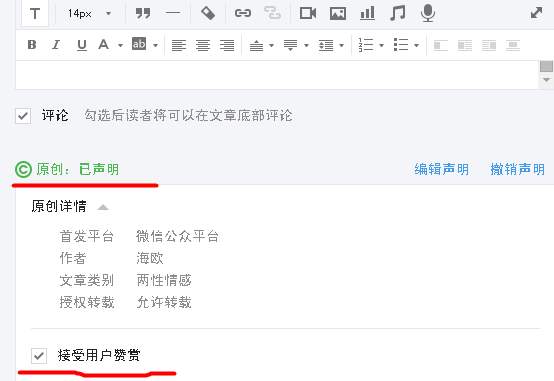The width and height of the screenshot is (554, 381).
Task: Align text to the right
Action: 227,45
